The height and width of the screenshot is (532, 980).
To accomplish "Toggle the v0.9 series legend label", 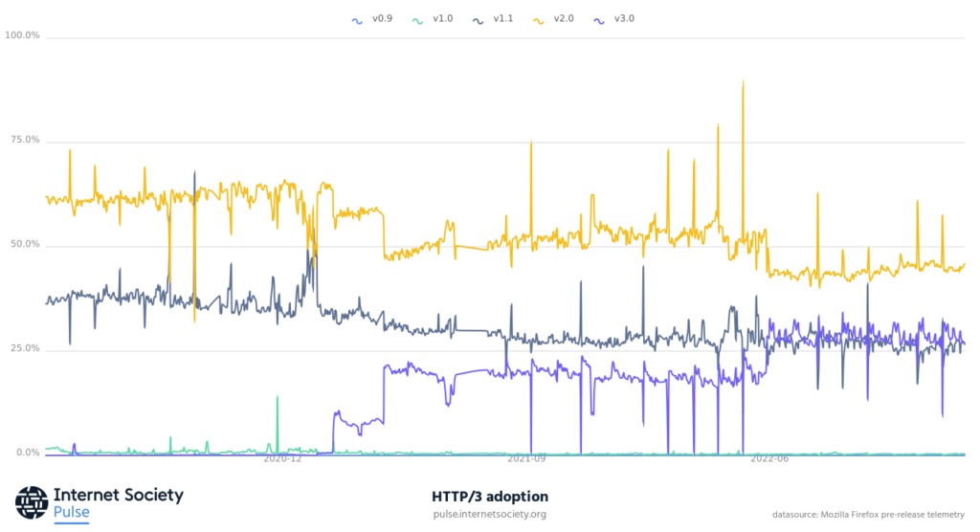I will coord(380,19).
